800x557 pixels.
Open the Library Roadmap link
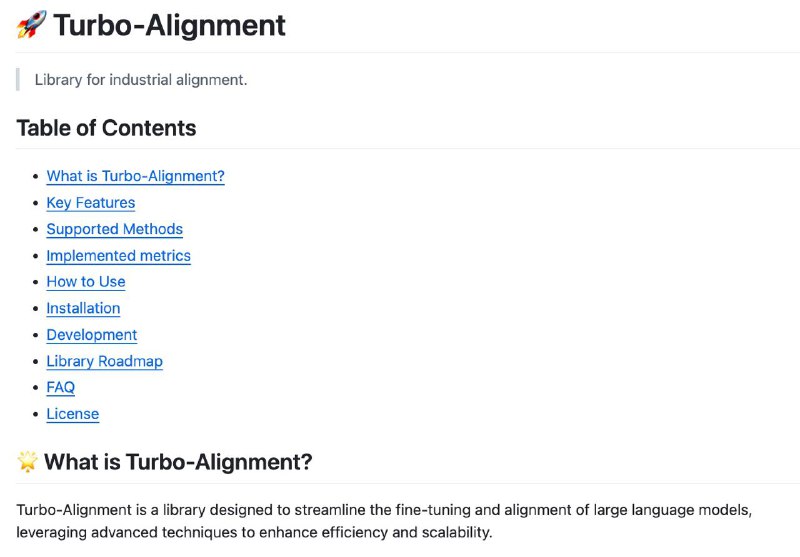pos(105,361)
